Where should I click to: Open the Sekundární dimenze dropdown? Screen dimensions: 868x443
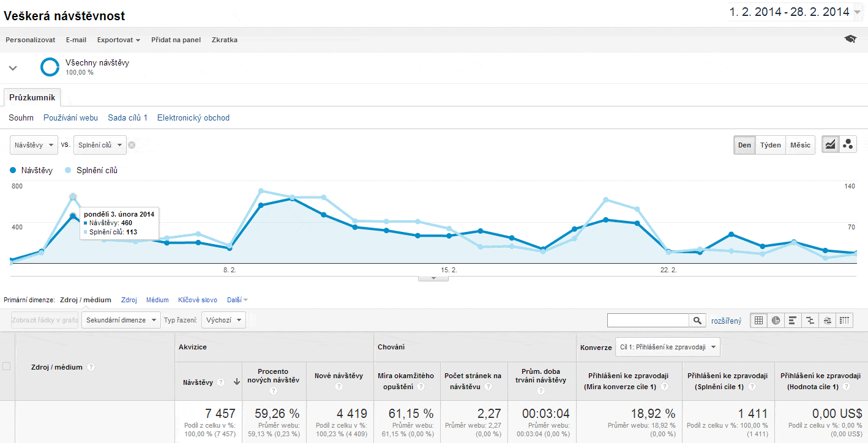click(x=121, y=320)
